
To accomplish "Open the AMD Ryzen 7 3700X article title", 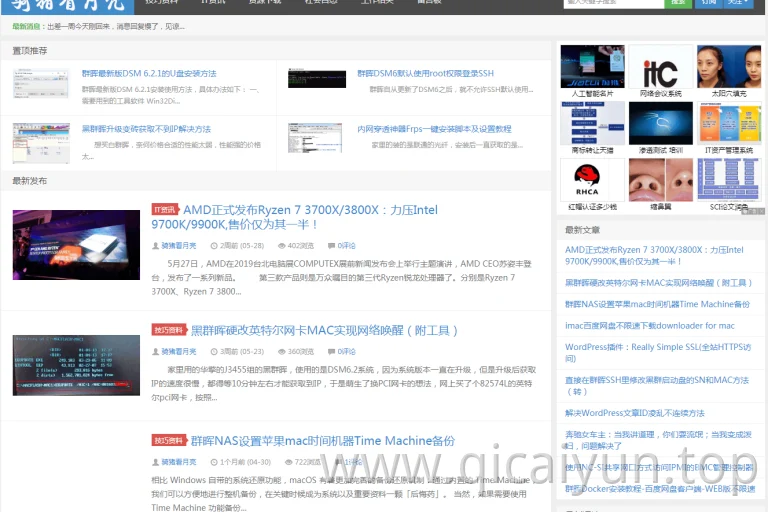I will (294, 217).
